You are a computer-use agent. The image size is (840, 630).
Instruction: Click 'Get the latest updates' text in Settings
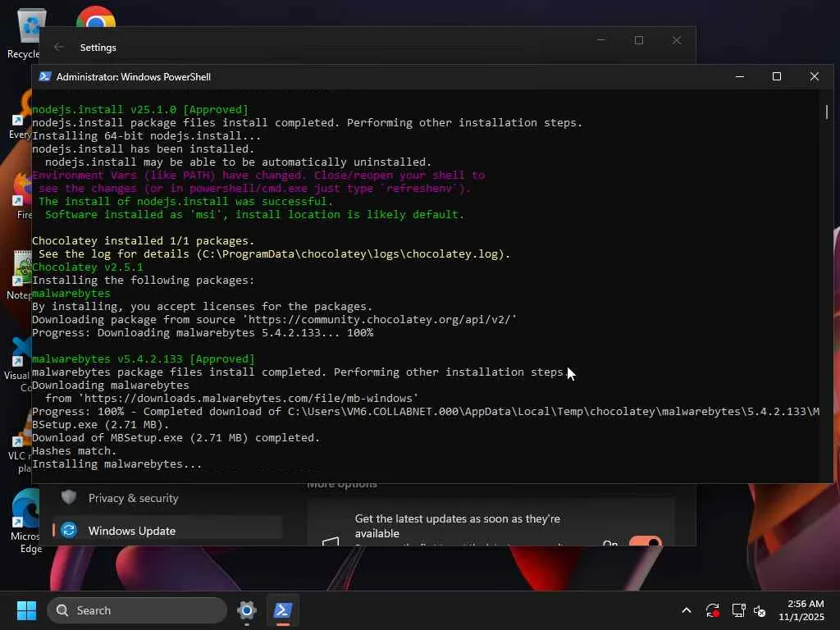click(x=457, y=526)
